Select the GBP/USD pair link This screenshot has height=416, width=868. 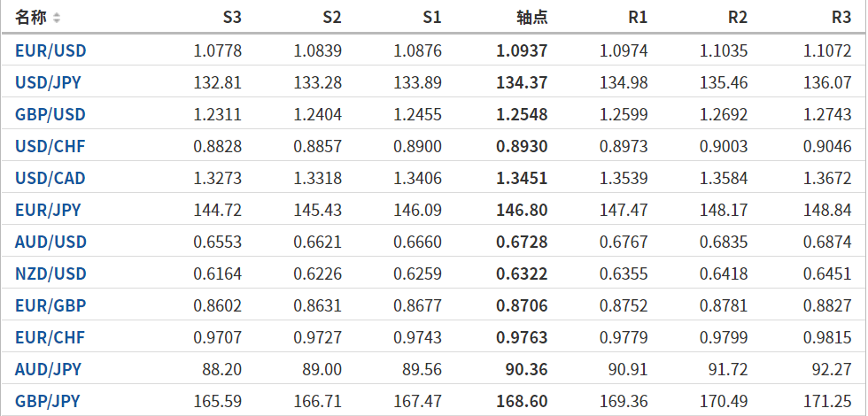(50, 115)
